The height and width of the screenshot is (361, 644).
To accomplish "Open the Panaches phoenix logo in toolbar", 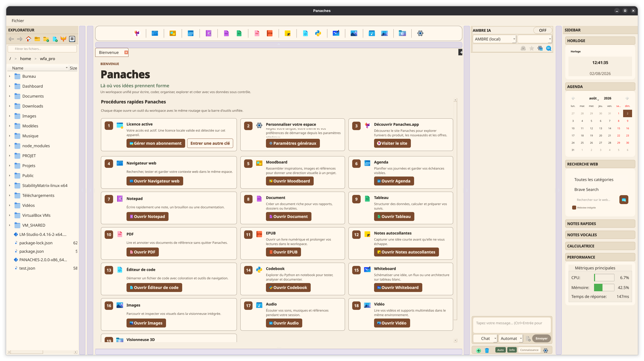I will point(137,33).
